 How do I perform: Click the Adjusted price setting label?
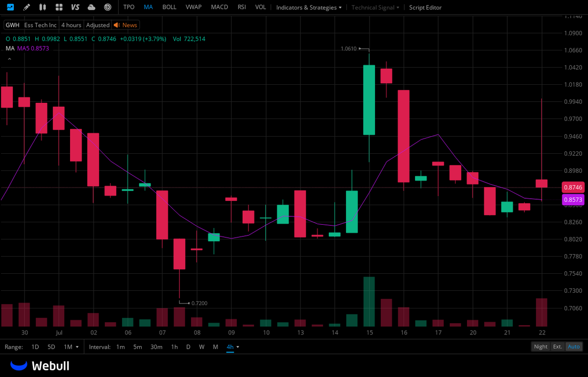click(x=98, y=25)
